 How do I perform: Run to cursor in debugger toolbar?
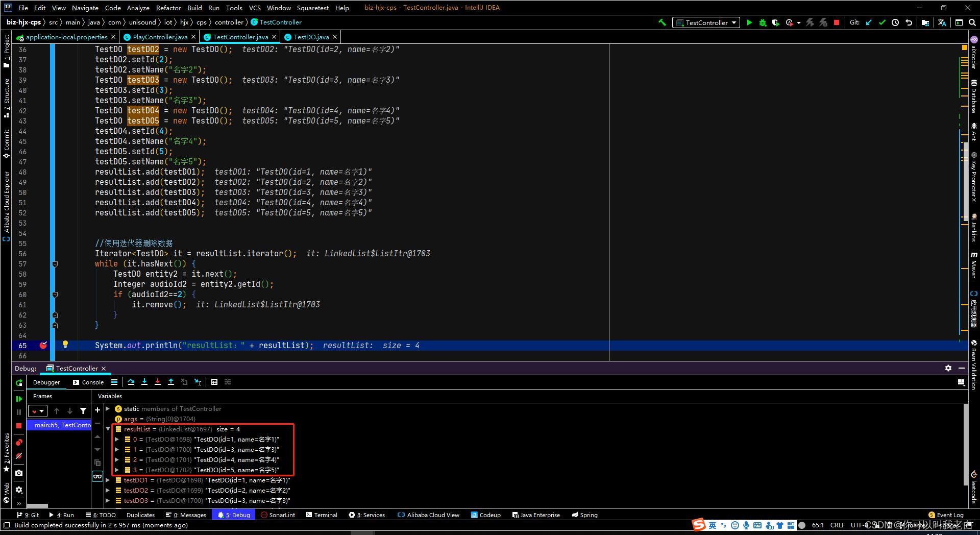198,382
